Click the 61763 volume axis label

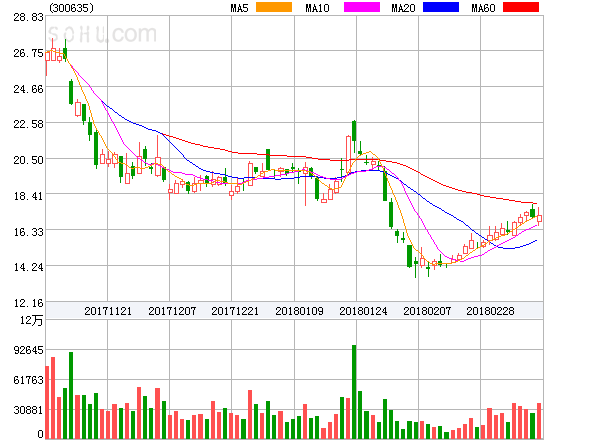tap(28, 380)
